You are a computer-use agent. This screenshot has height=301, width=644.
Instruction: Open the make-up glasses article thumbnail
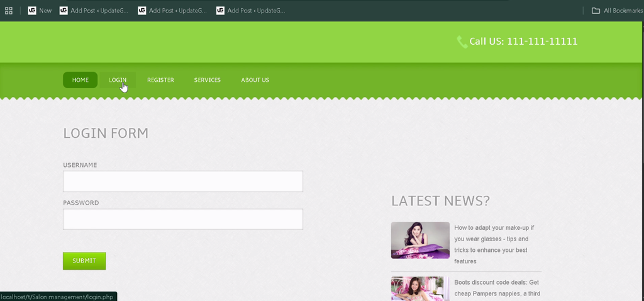[x=420, y=240]
